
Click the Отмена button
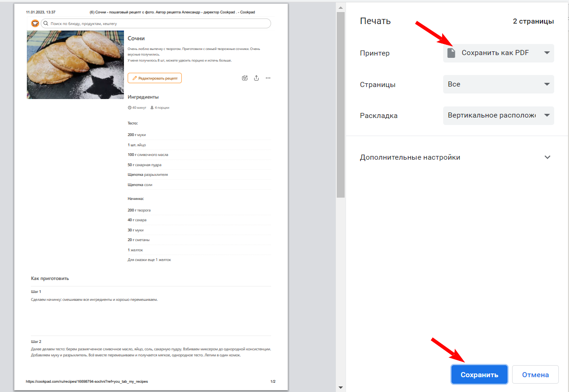(x=535, y=374)
